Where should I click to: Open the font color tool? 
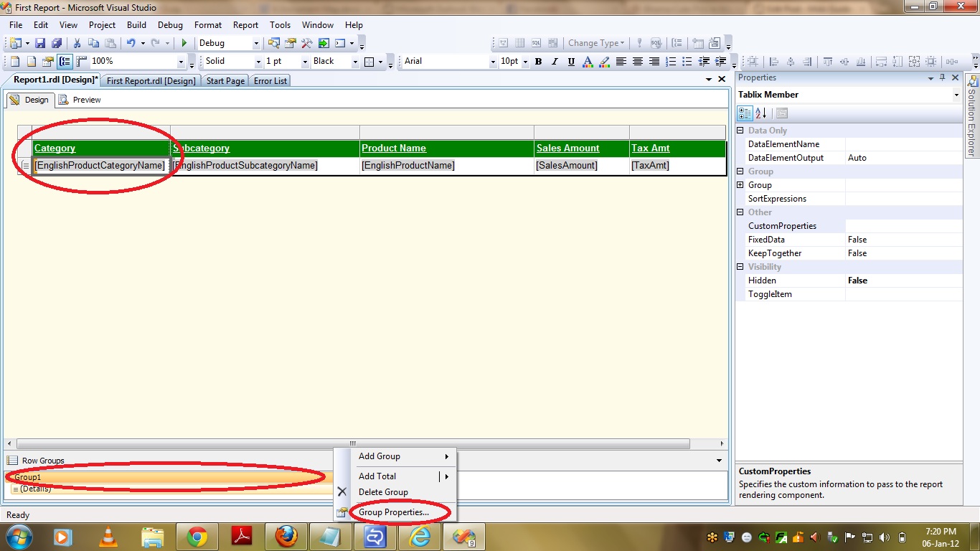click(588, 62)
